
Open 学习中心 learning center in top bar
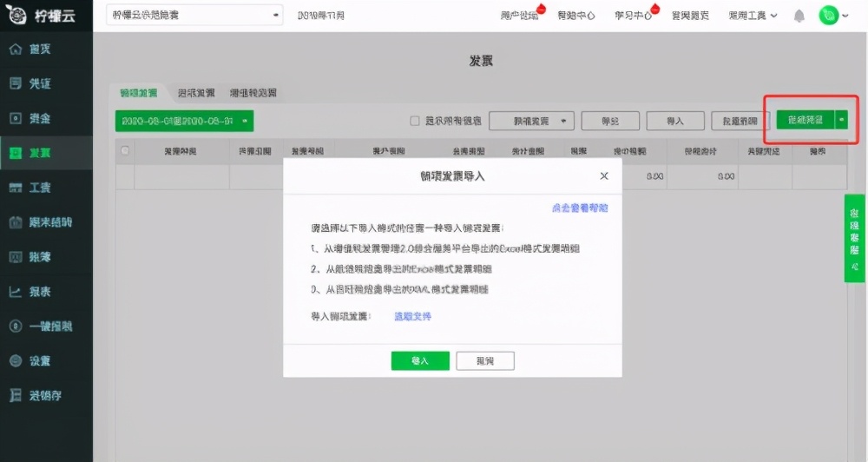point(634,16)
